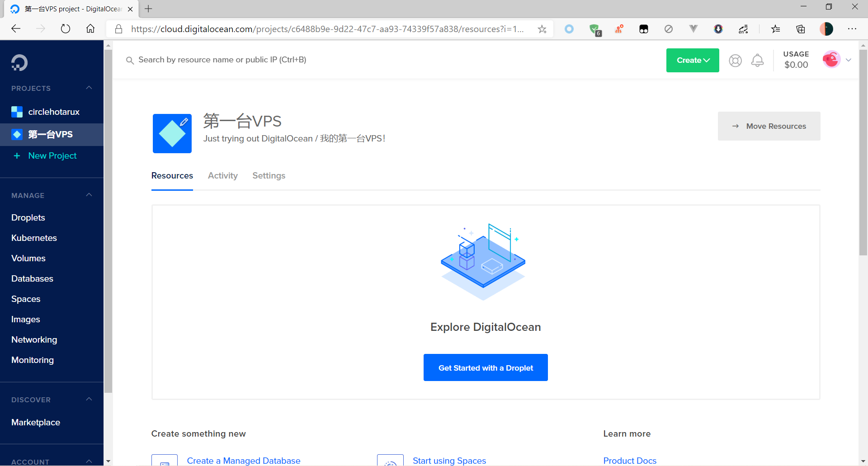Click the sidebar scrollbar down arrow
Viewport: 868px width, 466px height.
(108, 461)
